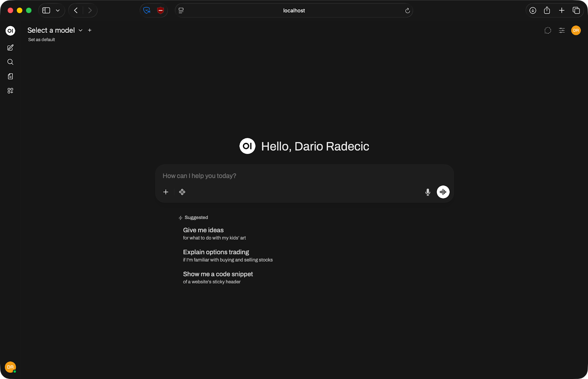Open the attach files plus icon

(166, 192)
